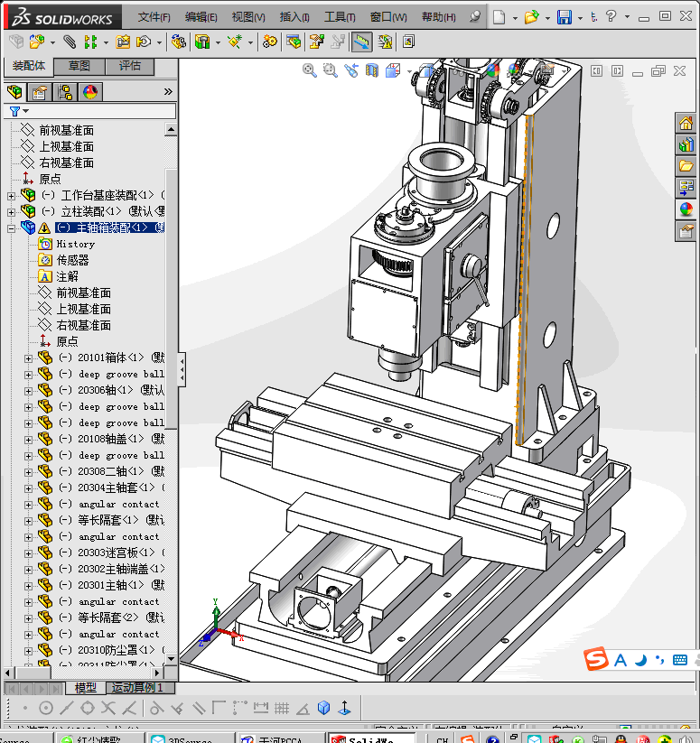Select the Zoom to Area icon
700x743 pixels.
click(331, 70)
